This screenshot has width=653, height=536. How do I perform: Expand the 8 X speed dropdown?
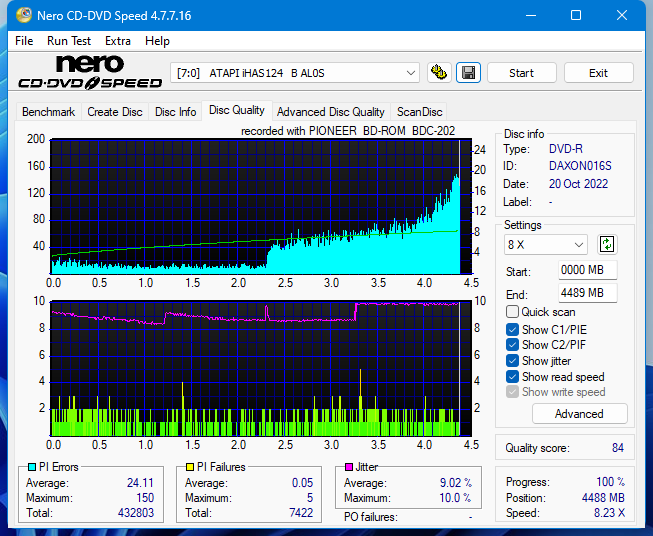pyautogui.click(x=546, y=244)
